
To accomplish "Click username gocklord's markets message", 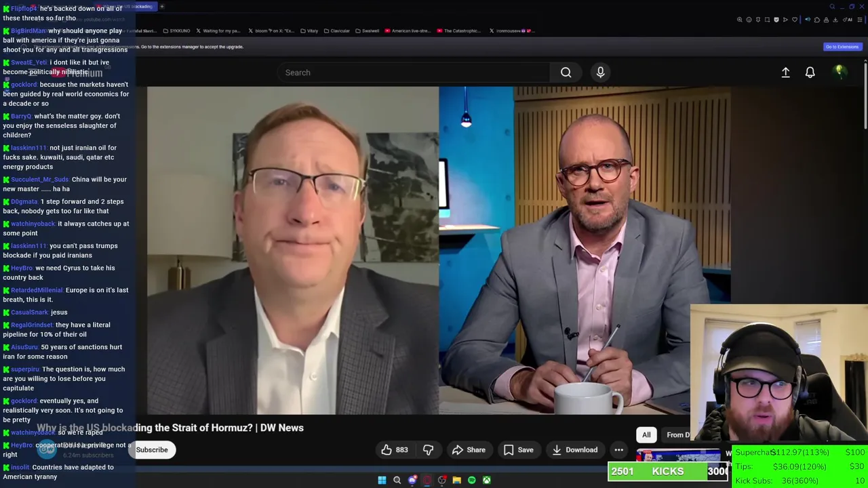I will [x=24, y=85].
